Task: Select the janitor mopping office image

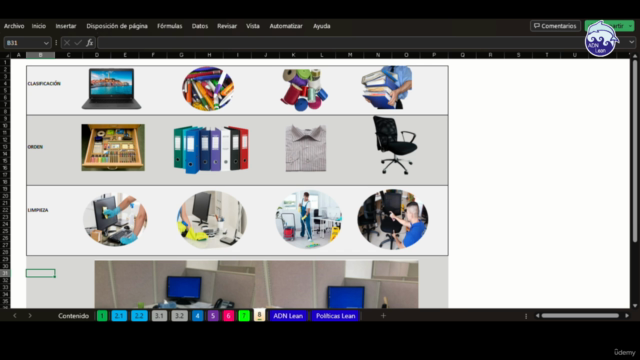Action: 309,220
